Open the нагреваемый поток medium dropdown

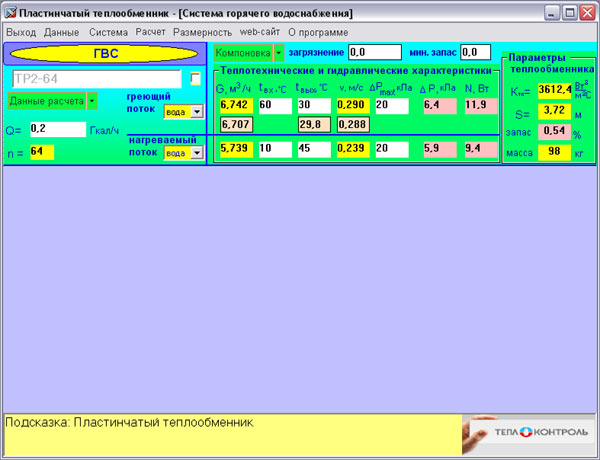pos(197,153)
